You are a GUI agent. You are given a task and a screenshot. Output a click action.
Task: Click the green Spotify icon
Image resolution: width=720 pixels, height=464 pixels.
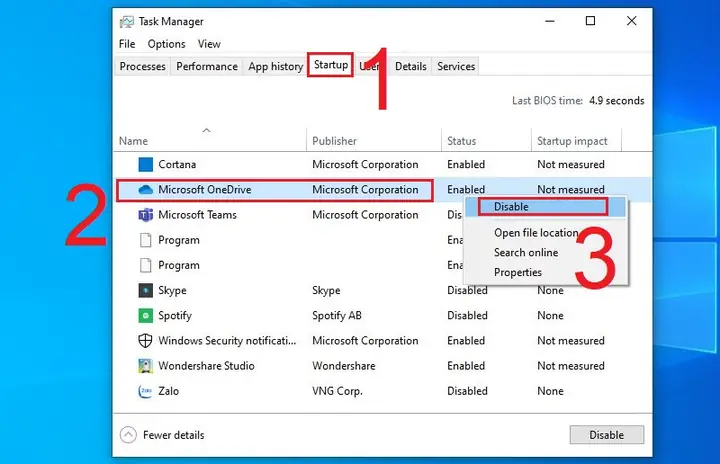pos(146,316)
